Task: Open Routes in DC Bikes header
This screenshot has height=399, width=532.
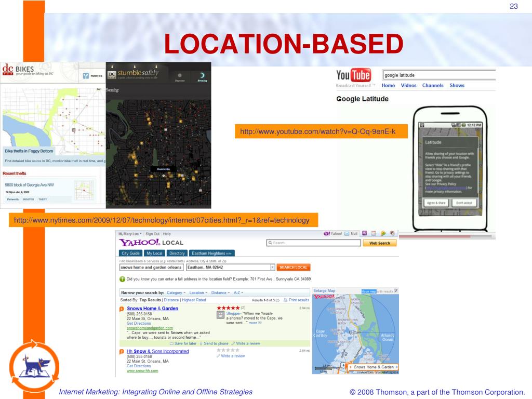Action: (93, 76)
